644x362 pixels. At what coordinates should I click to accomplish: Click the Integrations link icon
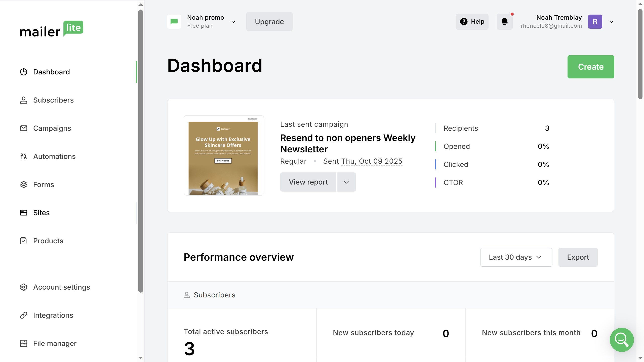click(x=24, y=315)
